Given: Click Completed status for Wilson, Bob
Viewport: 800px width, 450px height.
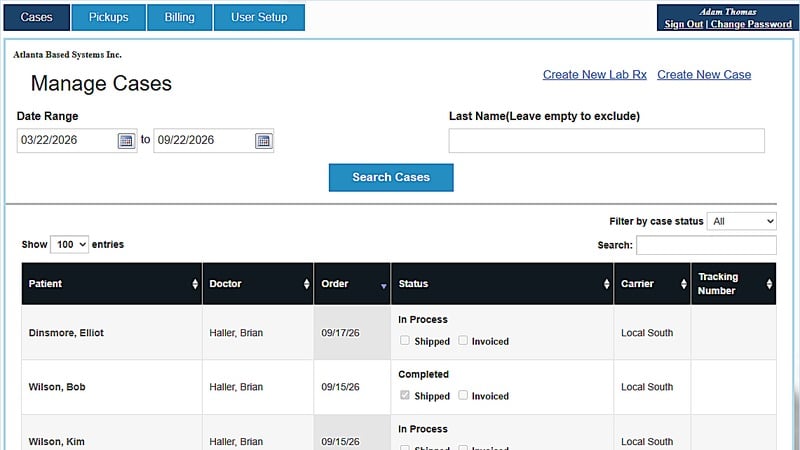Looking at the screenshot, I should tap(423, 374).
